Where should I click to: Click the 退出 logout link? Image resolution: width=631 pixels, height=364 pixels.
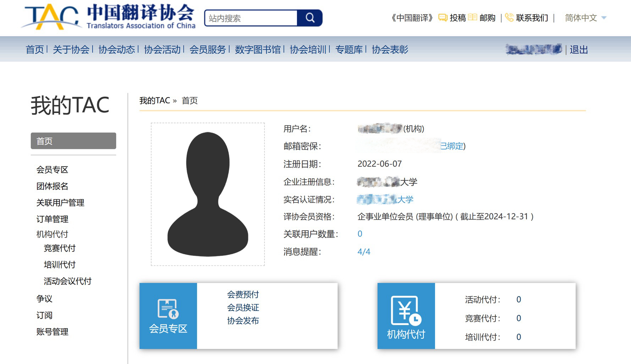click(x=578, y=50)
